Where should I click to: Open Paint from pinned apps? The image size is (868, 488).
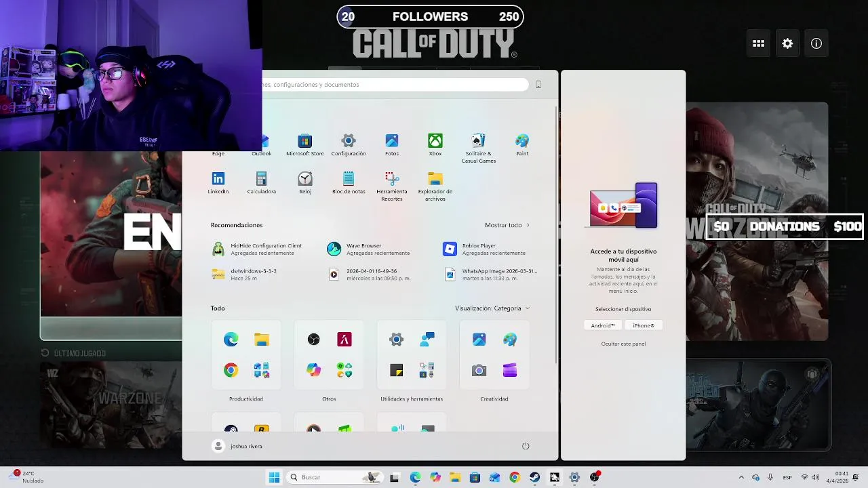[521, 145]
